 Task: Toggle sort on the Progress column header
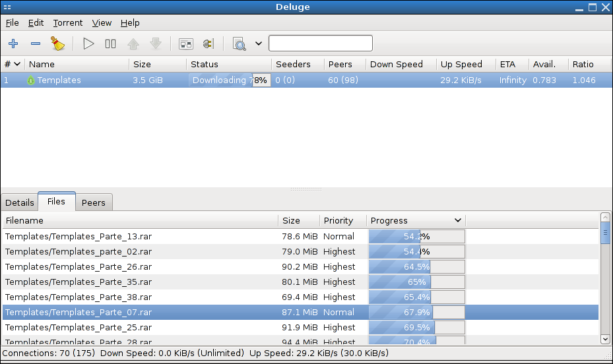coord(416,220)
